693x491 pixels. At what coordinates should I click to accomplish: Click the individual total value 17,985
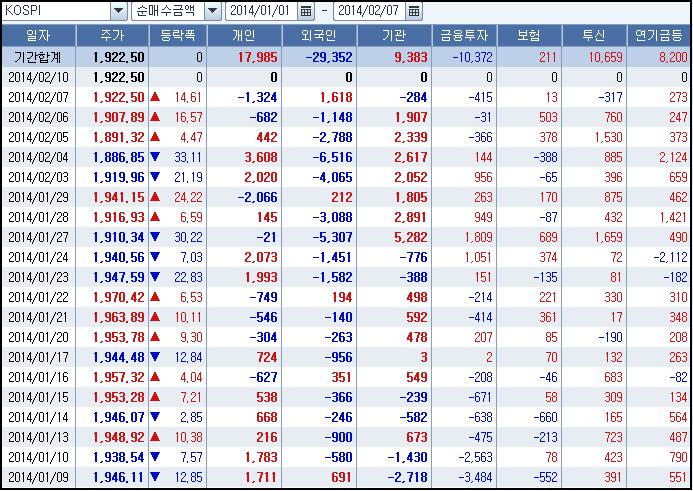pyautogui.click(x=258, y=57)
